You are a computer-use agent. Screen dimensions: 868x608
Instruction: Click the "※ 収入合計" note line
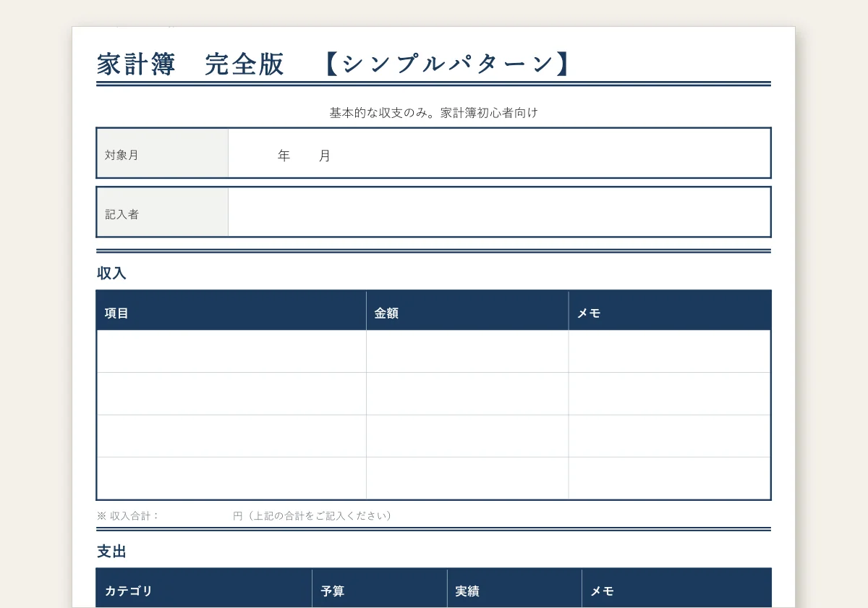point(244,516)
